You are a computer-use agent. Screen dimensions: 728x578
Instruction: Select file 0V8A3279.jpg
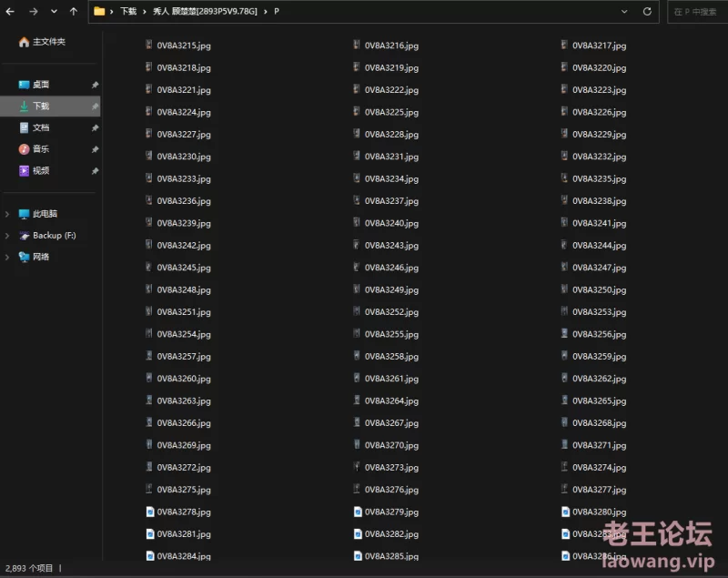(x=391, y=512)
